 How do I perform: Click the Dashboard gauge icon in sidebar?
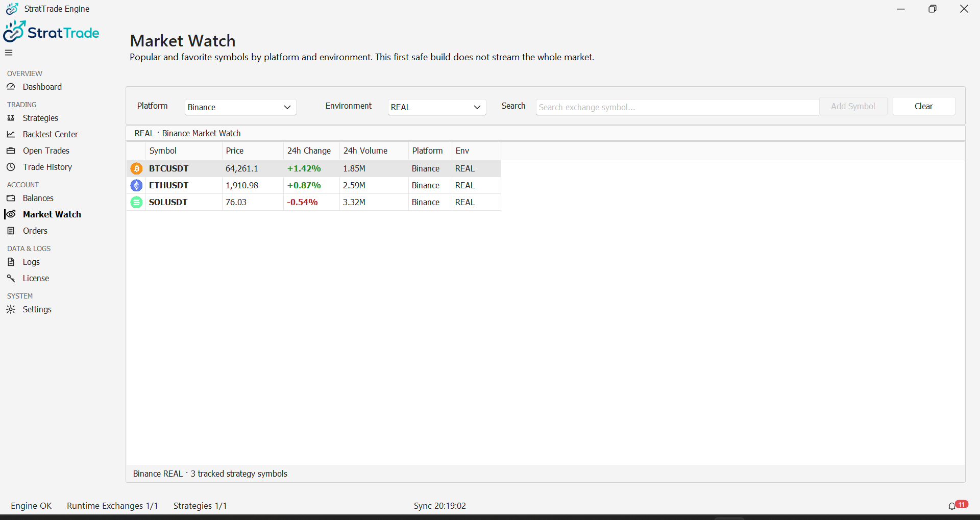(x=11, y=87)
